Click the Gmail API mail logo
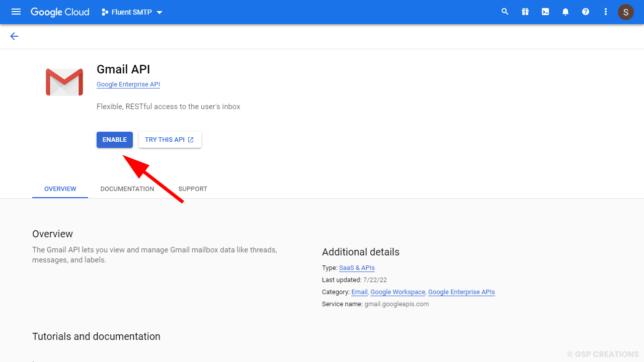644x362 pixels. (64, 81)
